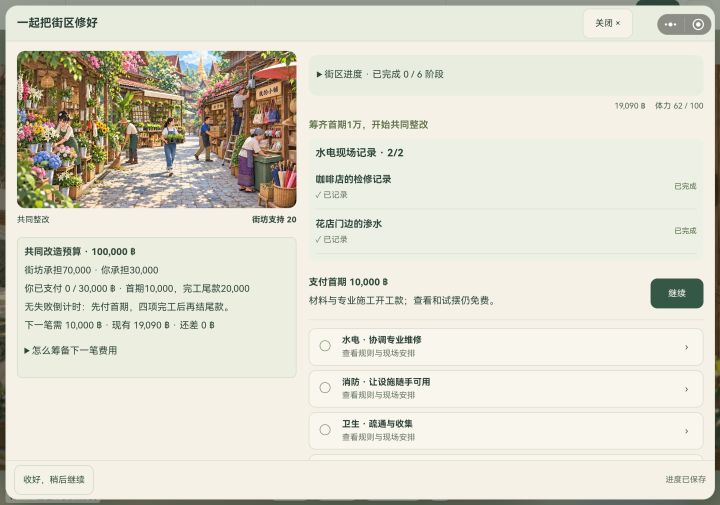Click the 水电 · 协调专业维修 title text

[x=382, y=340]
